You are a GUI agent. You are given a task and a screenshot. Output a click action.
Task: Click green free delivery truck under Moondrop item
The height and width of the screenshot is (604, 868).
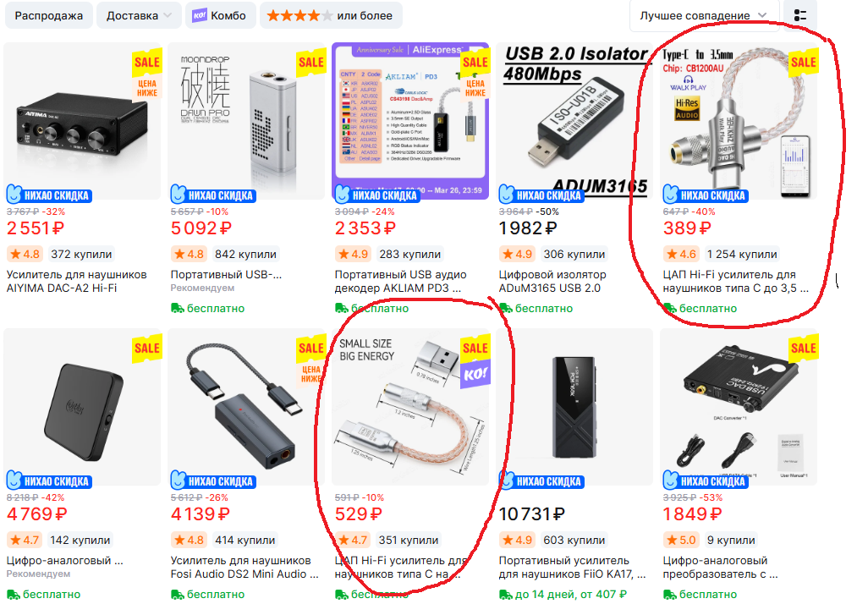(x=177, y=309)
